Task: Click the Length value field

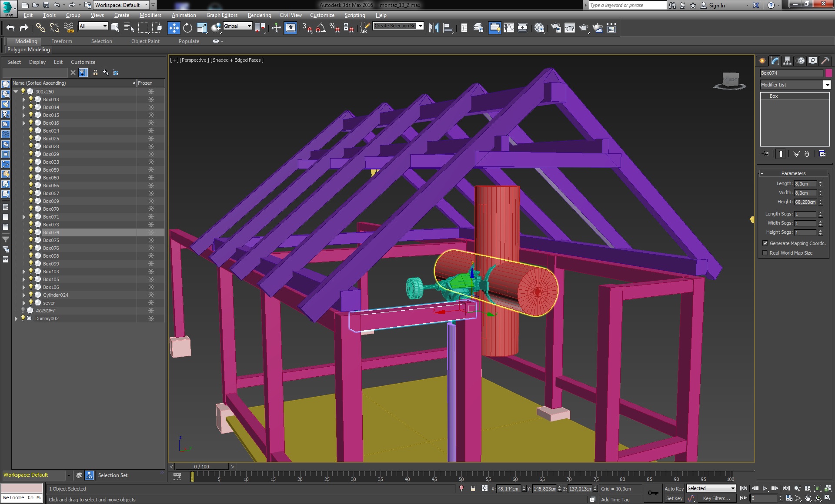Action: pyautogui.click(x=805, y=184)
